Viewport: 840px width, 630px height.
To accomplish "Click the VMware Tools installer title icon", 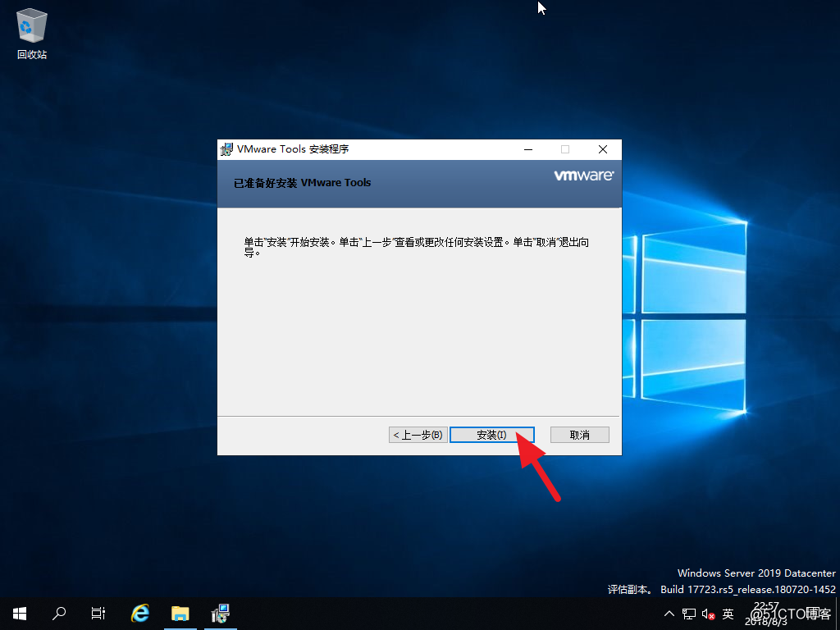I will (226, 149).
